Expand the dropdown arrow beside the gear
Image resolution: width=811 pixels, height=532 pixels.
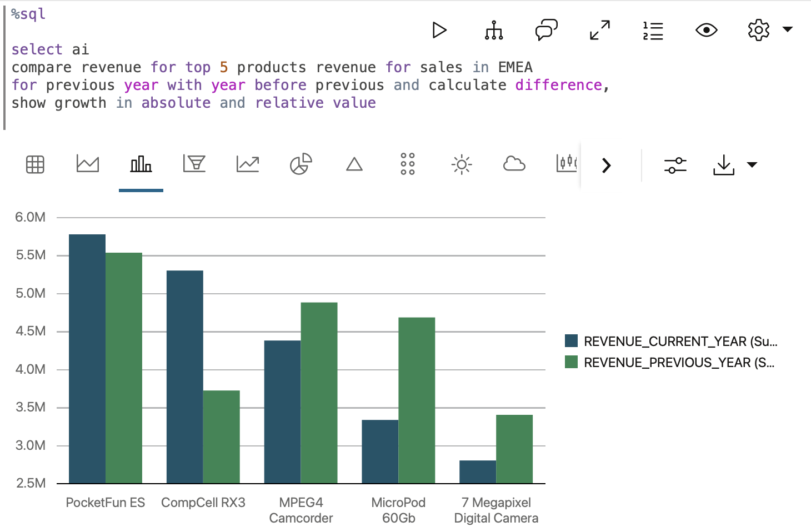[x=787, y=29]
